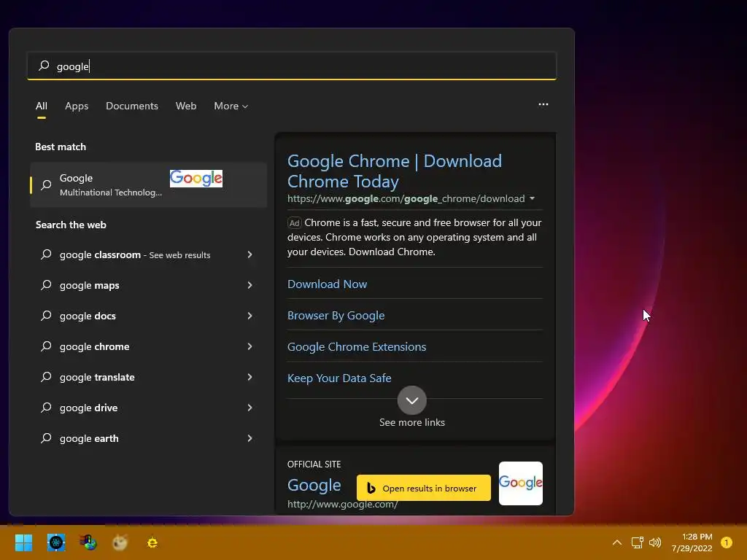Viewport: 747px width, 560px height.
Task: Click Open results in browser button
Action: click(x=424, y=488)
